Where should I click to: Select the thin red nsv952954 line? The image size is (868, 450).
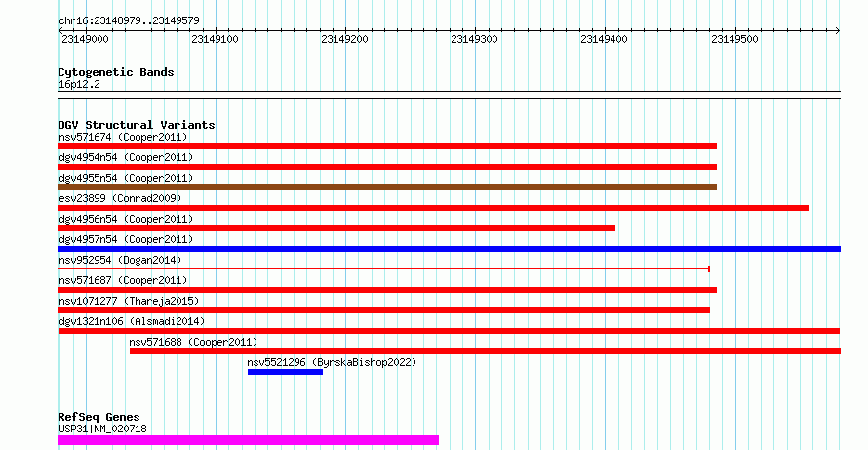tap(383, 269)
